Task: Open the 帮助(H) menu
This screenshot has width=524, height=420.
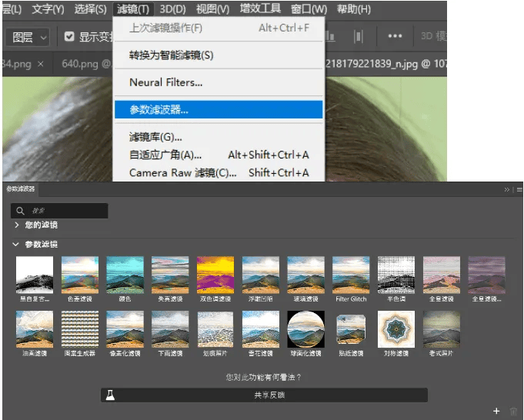Action: (354, 9)
